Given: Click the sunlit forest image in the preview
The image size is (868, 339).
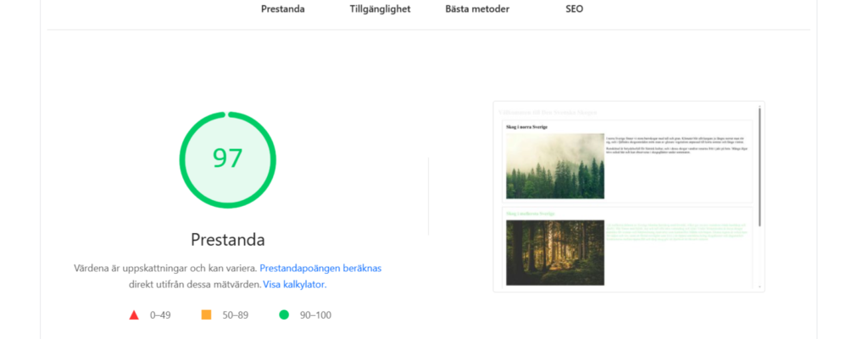Looking at the screenshot, I should click(554, 253).
